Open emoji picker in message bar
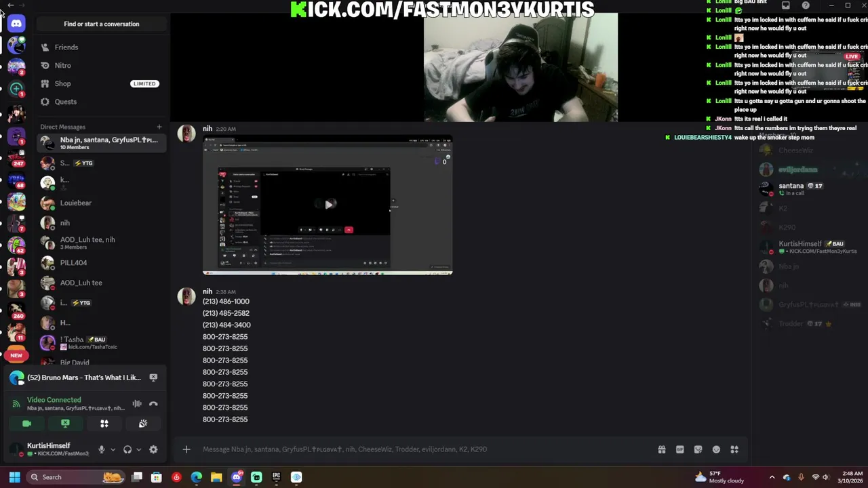Screen dimensions: 868x488 coord(716,449)
